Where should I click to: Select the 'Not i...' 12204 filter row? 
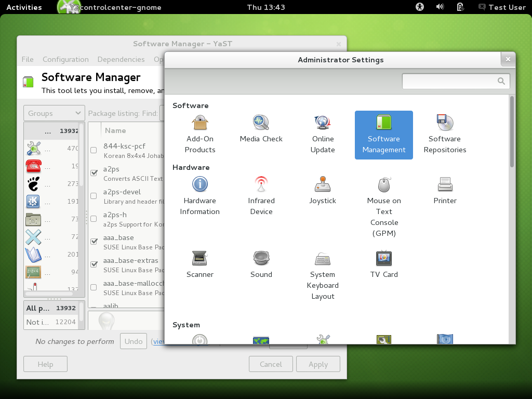point(51,322)
